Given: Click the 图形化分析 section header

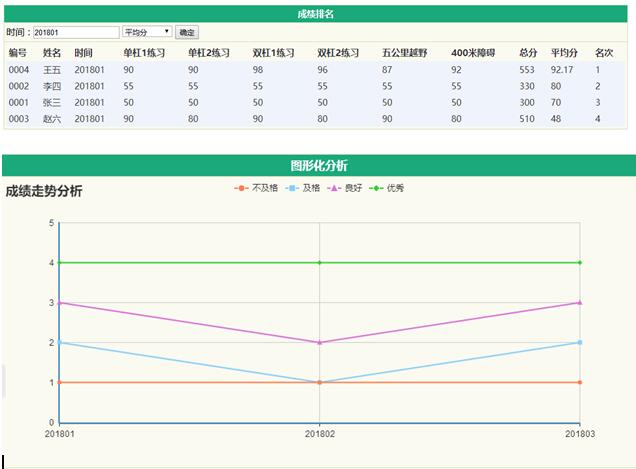Looking at the screenshot, I should pos(319,166).
